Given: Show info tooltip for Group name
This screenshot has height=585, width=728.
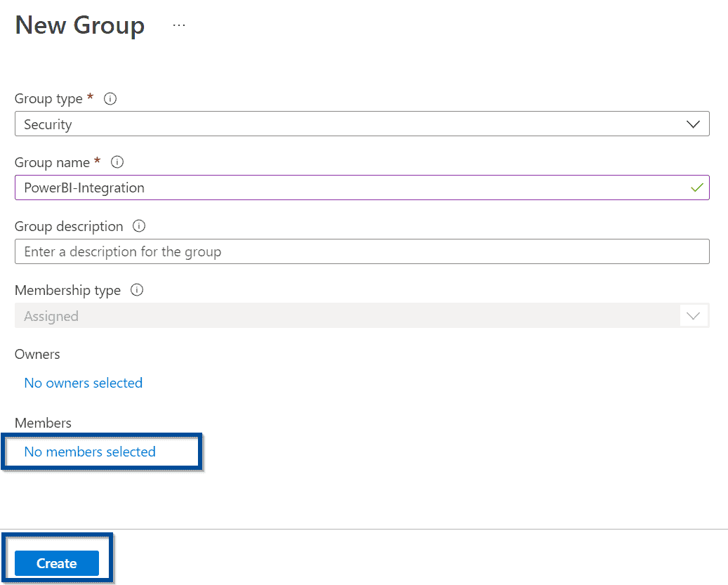Looking at the screenshot, I should coord(117,162).
